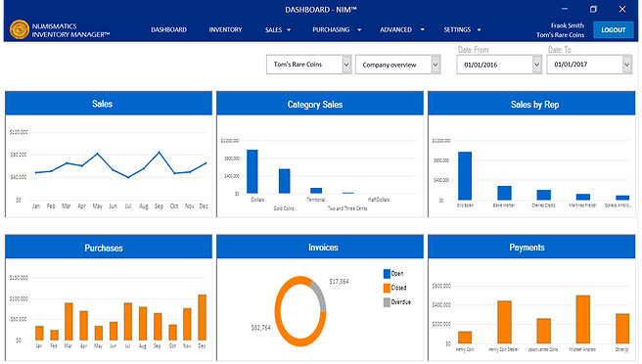
Task: Click the Sales chart panel header
Action: pos(109,104)
